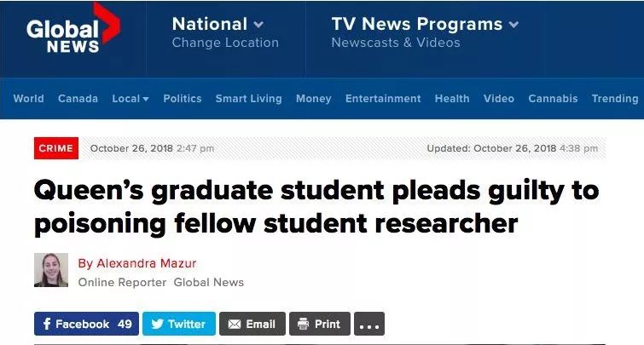Open the Local menu dropdown
The image size is (644, 345).
131,99
